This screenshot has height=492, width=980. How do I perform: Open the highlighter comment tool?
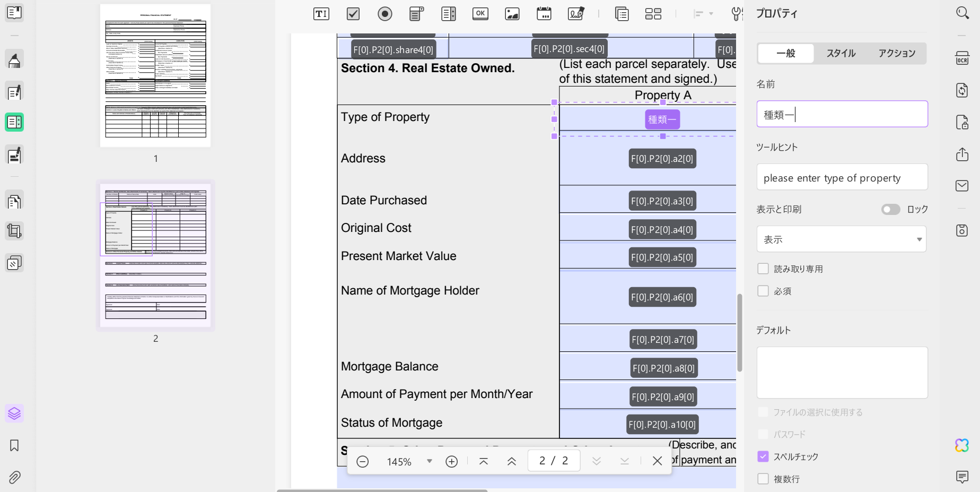[14, 60]
